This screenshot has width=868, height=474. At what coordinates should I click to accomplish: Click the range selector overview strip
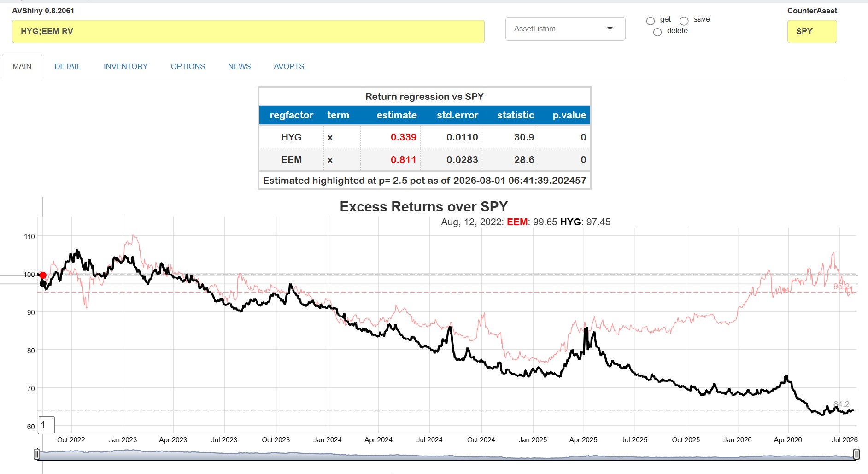coord(446,455)
